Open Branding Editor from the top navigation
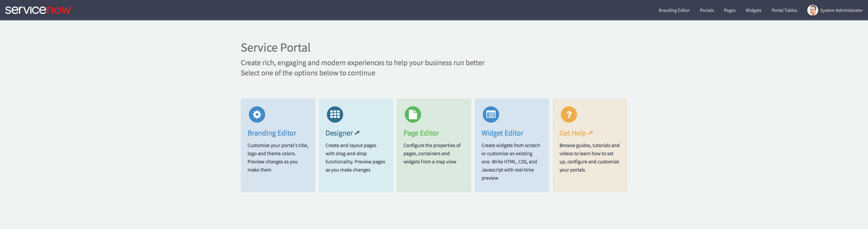Image resolution: width=868 pixels, height=229 pixels. tap(673, 10)
